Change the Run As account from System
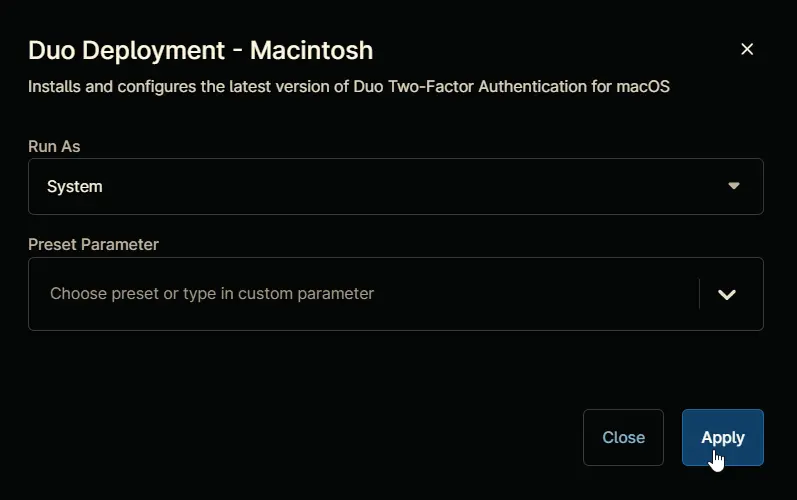797x500 pixels. coord(395,186)
